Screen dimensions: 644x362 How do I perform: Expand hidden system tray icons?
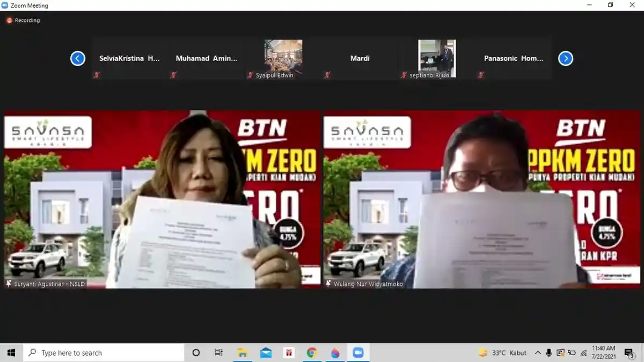coord(538,352)
